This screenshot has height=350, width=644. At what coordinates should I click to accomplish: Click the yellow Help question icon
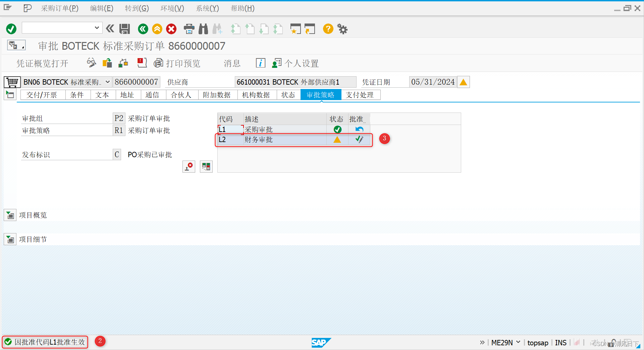[328, 29]
